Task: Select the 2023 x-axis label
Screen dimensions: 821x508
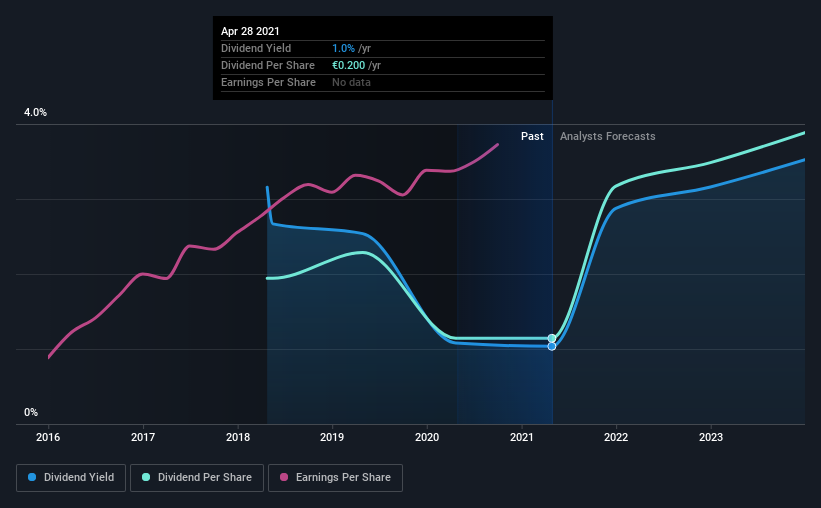Action: coord(711,437)
